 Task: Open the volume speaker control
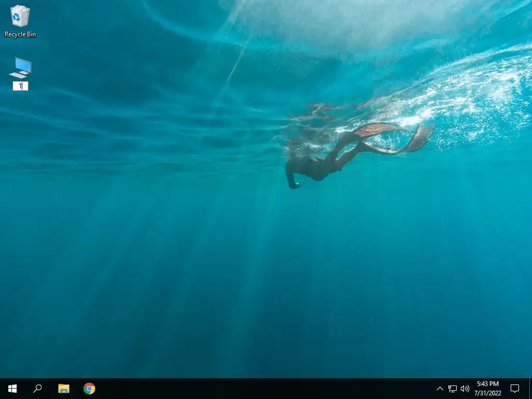point(465,389)
